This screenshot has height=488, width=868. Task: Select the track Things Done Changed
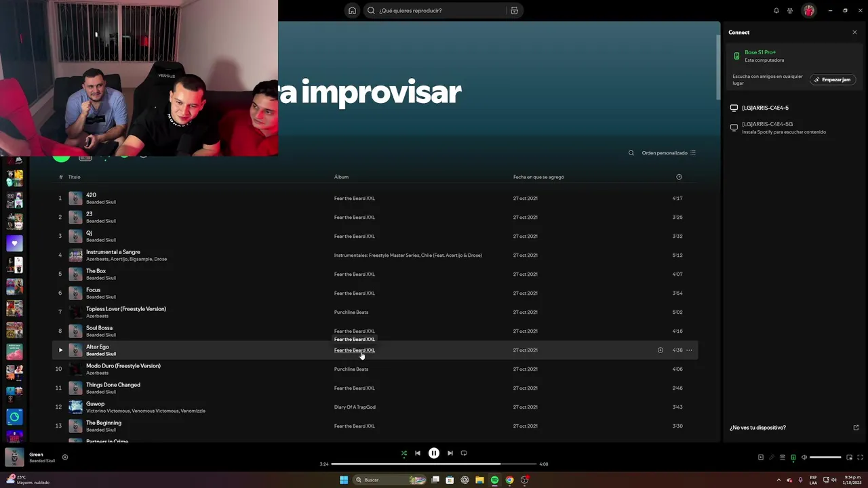[x=113, y=385]
